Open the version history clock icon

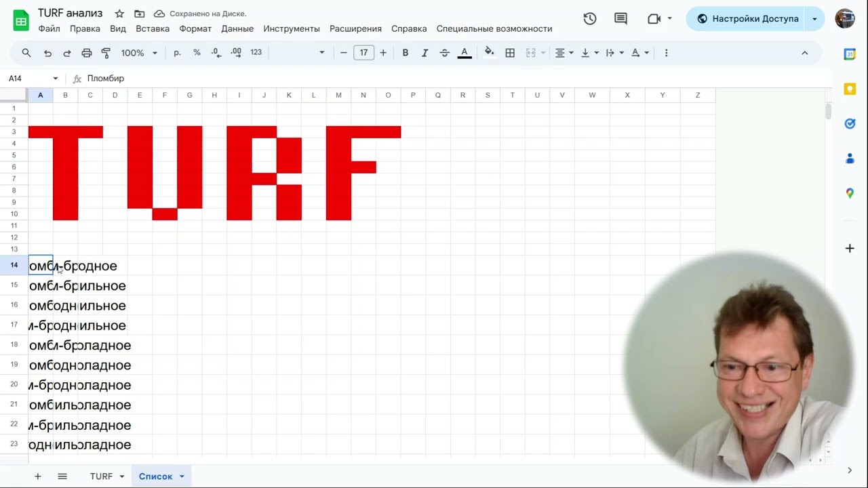590,19
